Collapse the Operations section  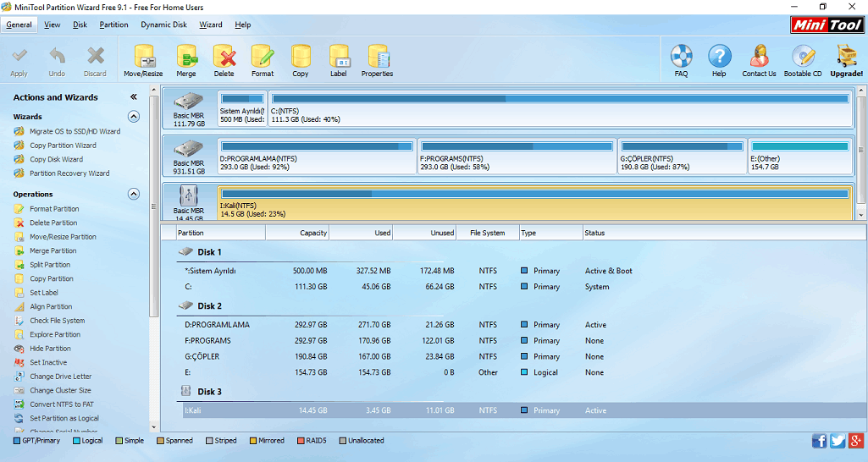134,195
